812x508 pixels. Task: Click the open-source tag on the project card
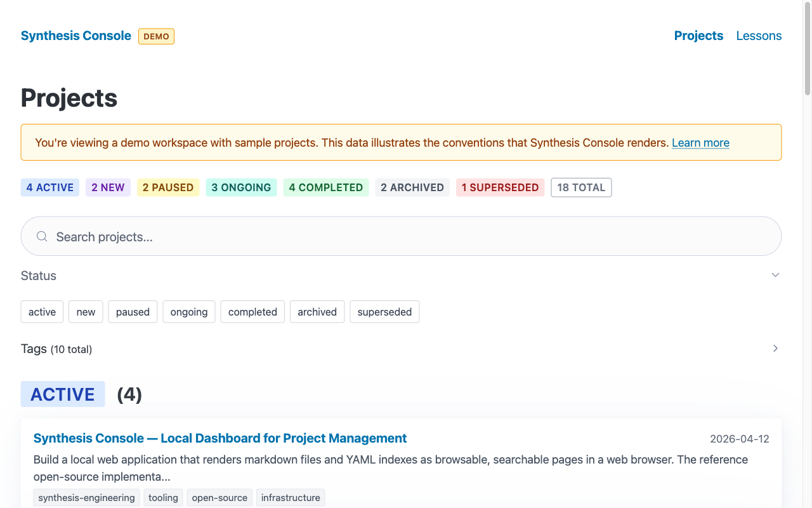tap(219, 497)
